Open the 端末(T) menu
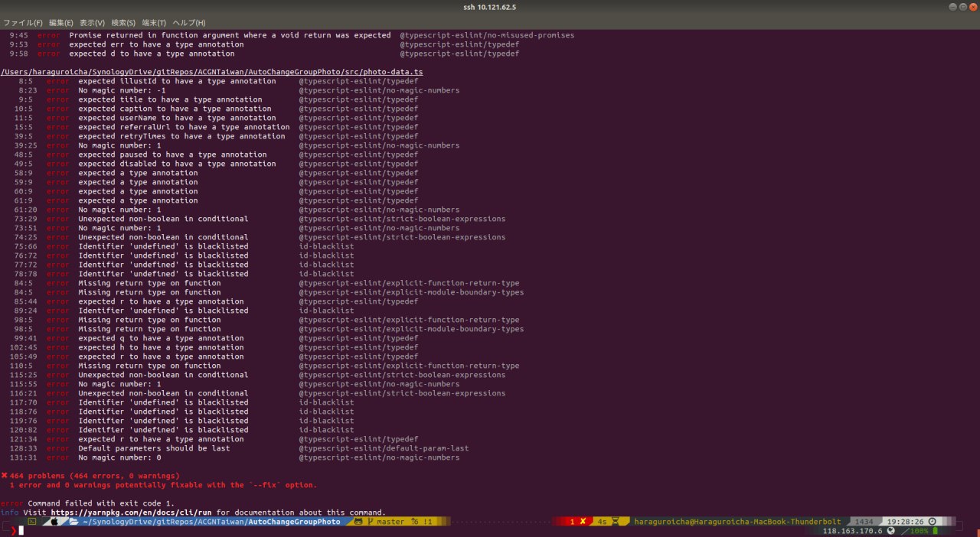 tap(154, 23)
